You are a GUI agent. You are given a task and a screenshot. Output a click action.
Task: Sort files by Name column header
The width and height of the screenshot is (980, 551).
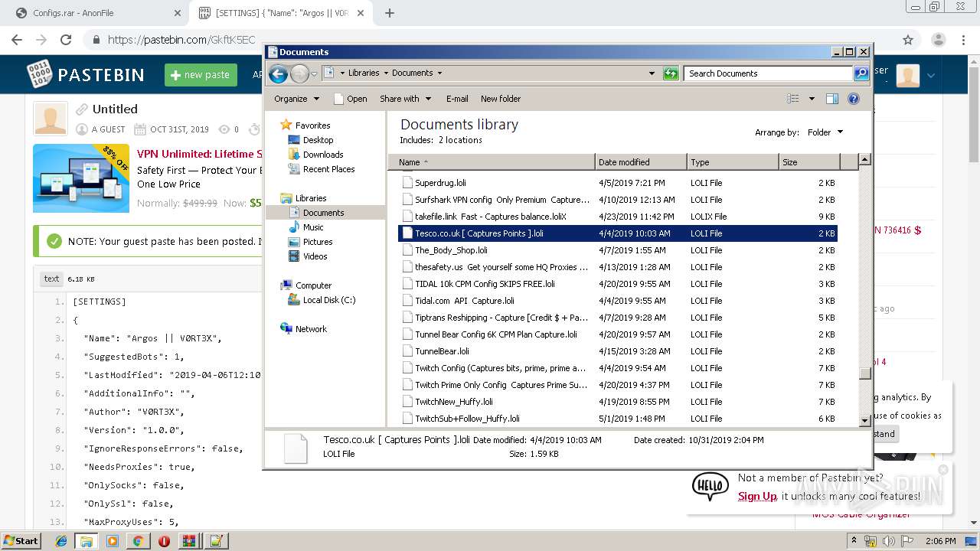coord(491,162)
